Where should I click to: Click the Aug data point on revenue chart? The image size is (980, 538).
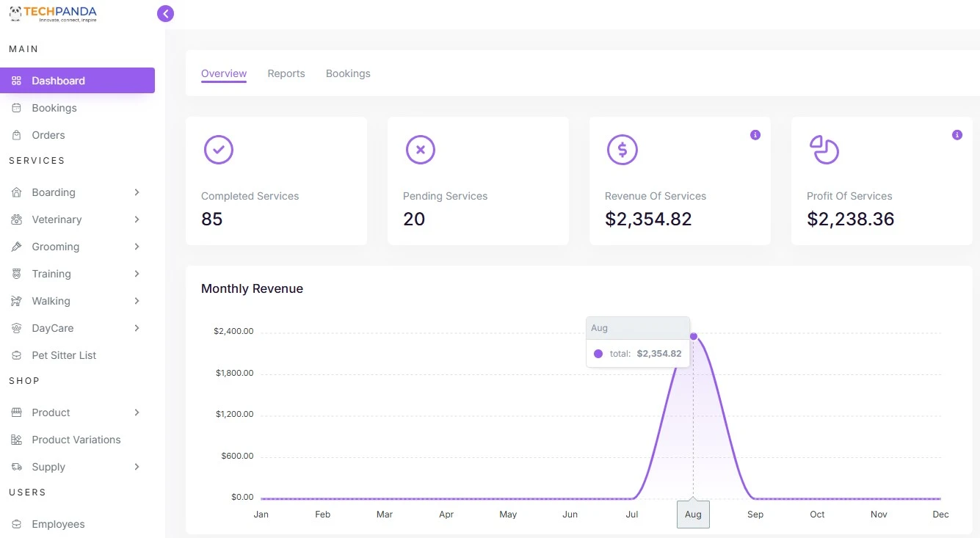[x=693, y=336]
